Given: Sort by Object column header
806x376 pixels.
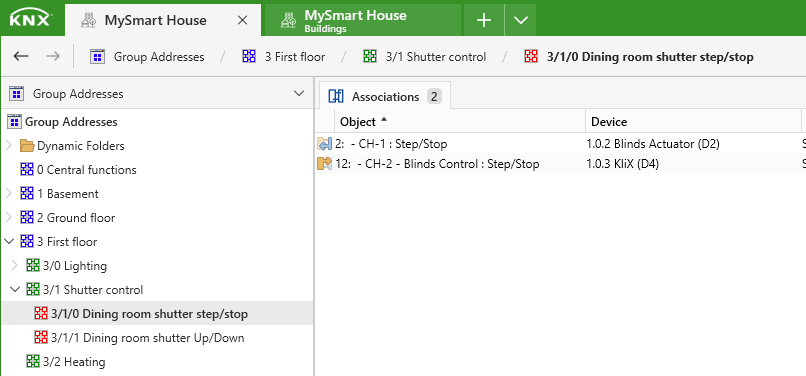Looking at the screenshot, I should click(460, 122).
